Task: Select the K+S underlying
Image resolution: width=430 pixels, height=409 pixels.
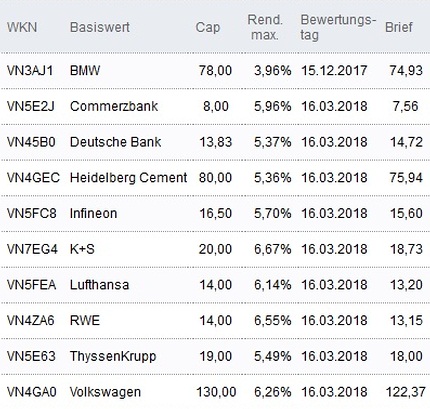Action: tap(82, 249)
